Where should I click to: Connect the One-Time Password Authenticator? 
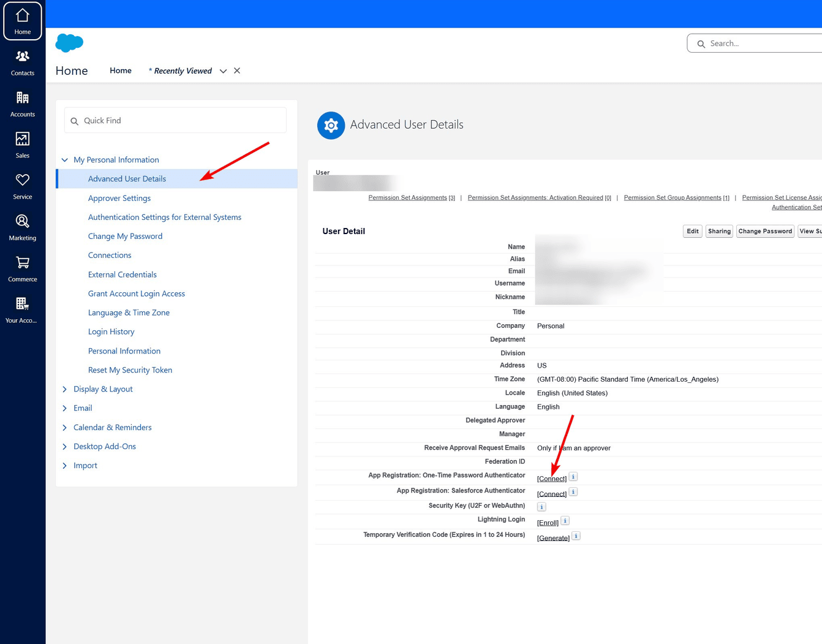(551, 479)
